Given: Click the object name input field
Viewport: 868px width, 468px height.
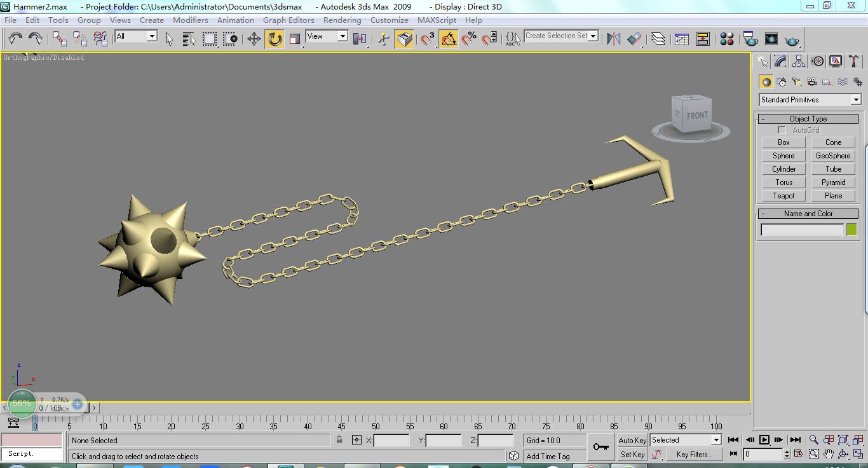Looking at the screenshot, I should point(802,230).
